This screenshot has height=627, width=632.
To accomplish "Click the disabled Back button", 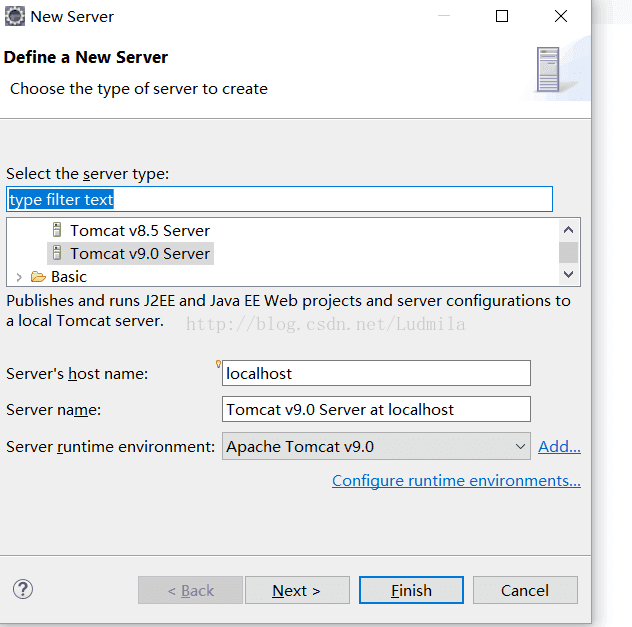I will click(190, 590).
